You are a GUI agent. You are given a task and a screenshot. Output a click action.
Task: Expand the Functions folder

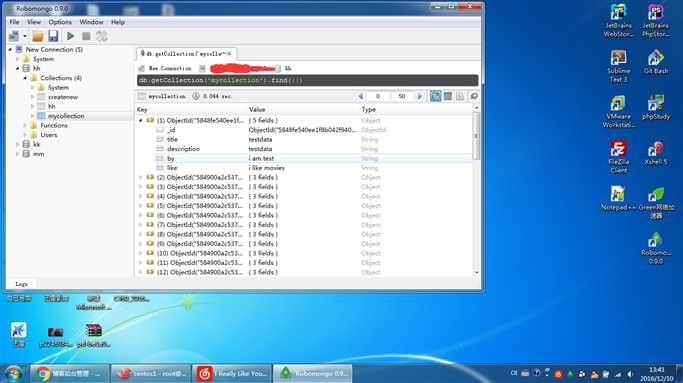coord(25,125)
